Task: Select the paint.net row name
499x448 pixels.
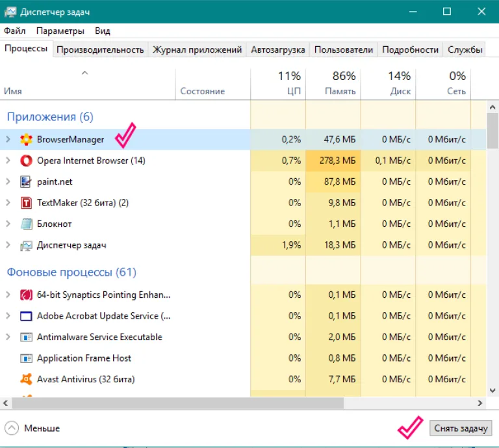Action: click(55, 182)
